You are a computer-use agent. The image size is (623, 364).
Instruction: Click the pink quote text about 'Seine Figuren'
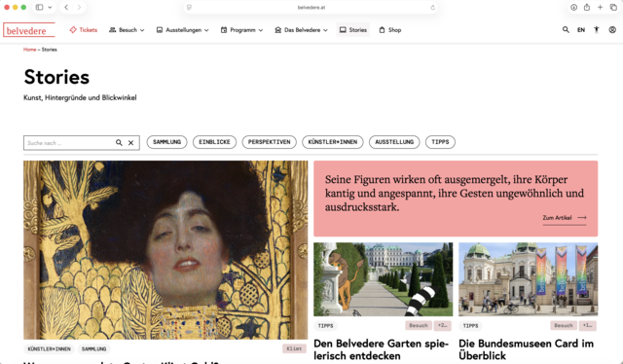[455, 193]
